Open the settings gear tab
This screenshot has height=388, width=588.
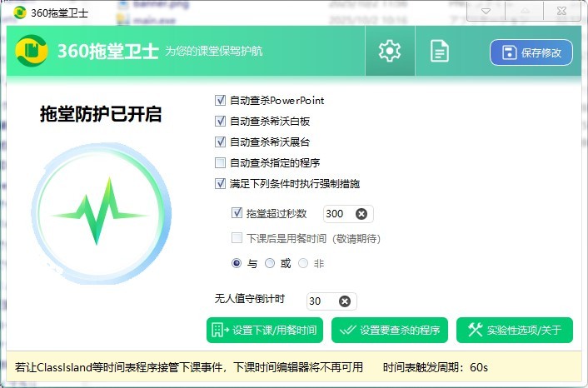click(390, 52)
